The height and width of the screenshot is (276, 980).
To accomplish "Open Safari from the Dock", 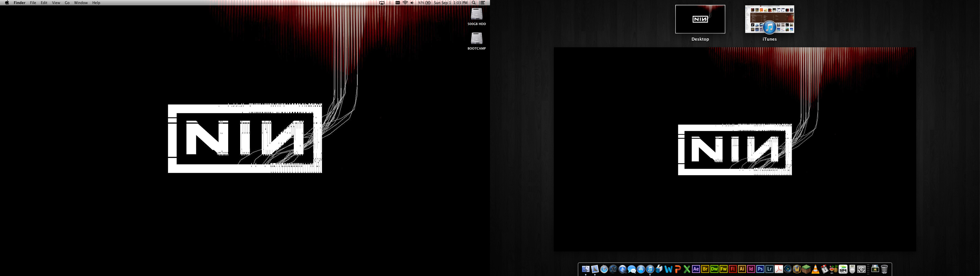I will coord(604,269).
